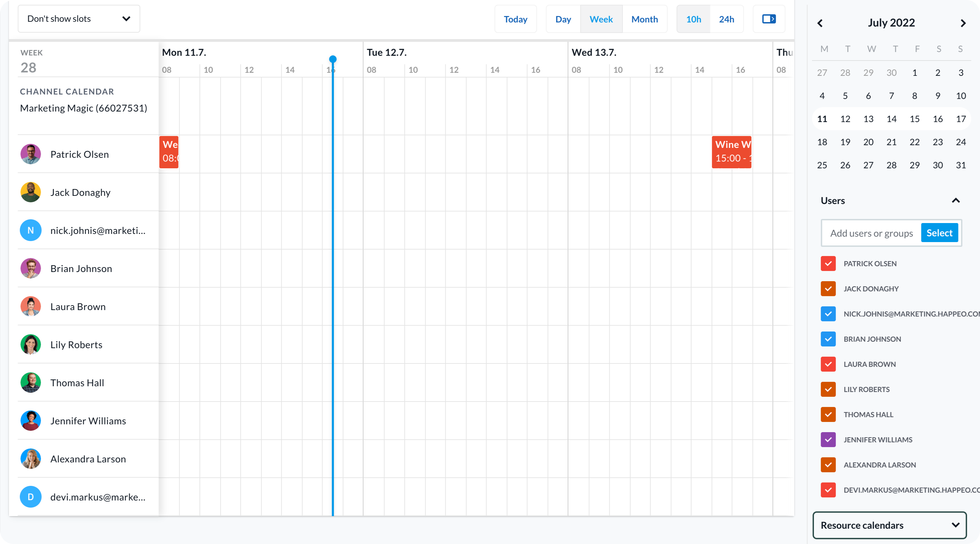Expand the Resource calendars dropdown
Screen dimensions: 980x544
(x=889, y=525)
